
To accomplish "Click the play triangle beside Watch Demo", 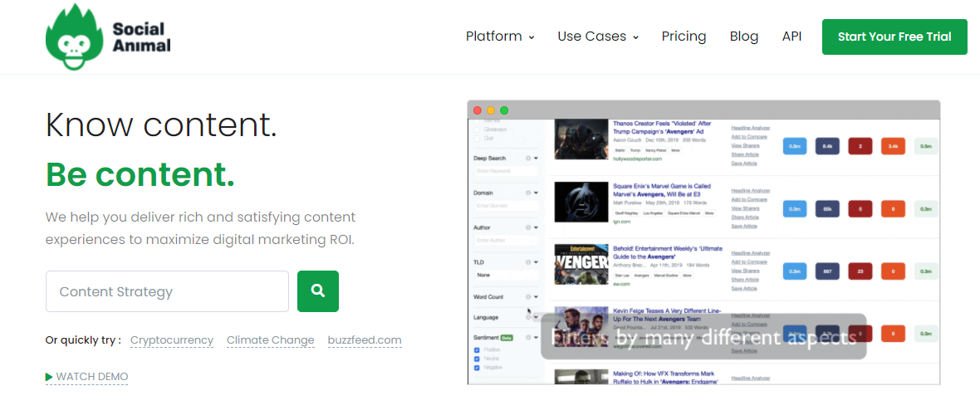I will (x=49, y=377).
